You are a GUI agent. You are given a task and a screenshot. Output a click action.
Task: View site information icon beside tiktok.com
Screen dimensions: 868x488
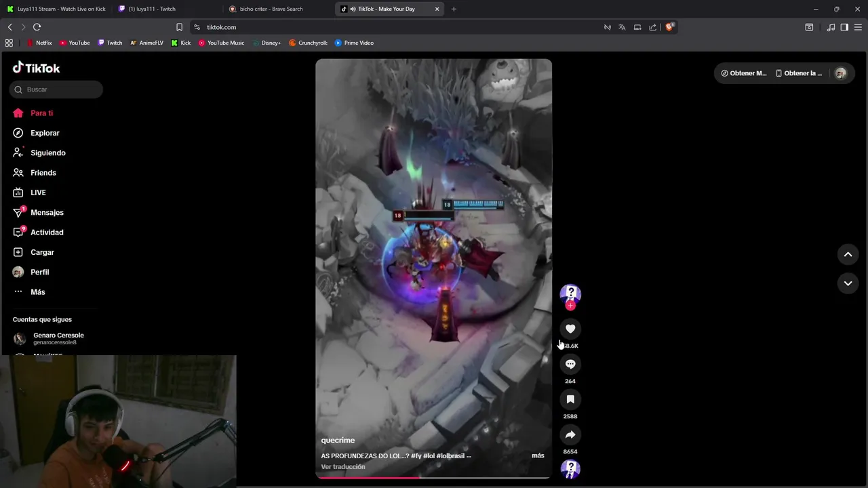[197, 27]
